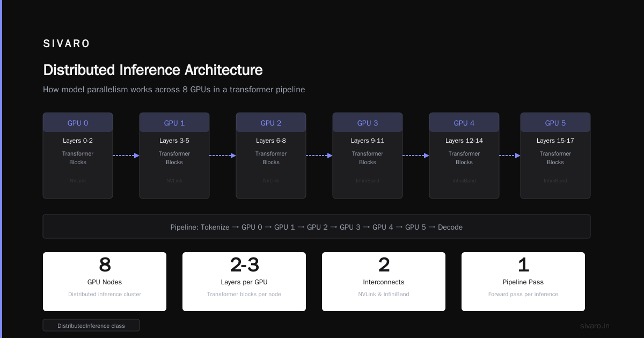
Task: Open the Layers per GPU stat card
Action: tap(244, 282)
